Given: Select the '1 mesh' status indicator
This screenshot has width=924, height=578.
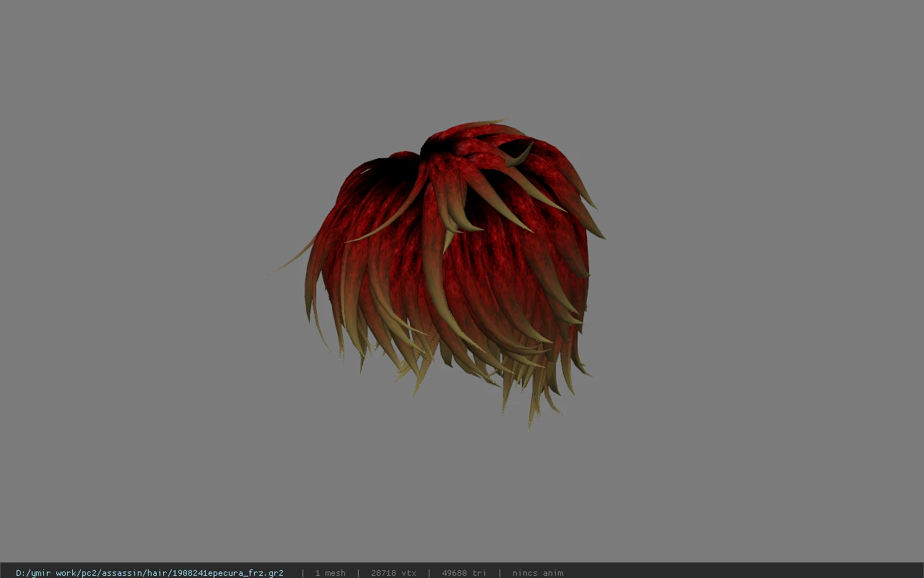Looking at the screenshot, I should point(330,573).
